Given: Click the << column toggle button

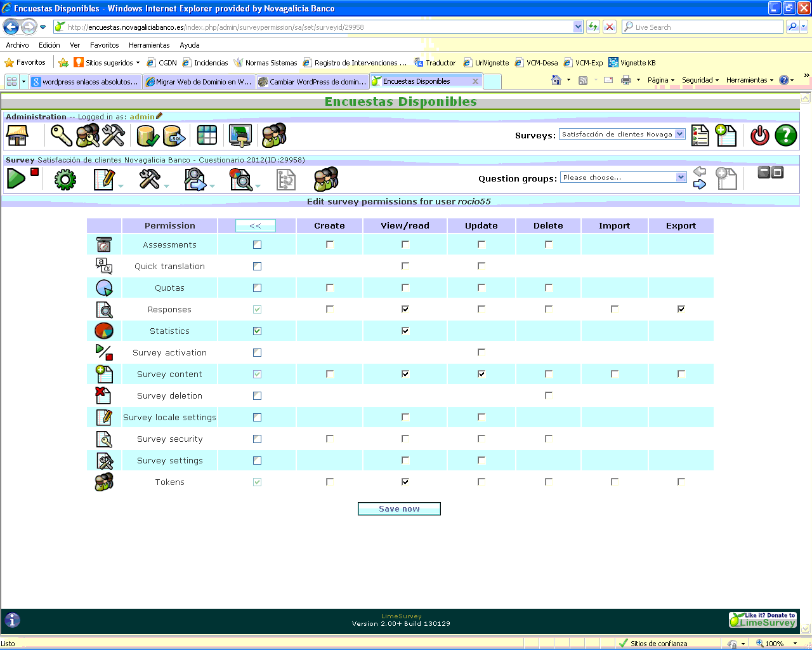Looking at the screenshot, I should [x=256, y=225].
